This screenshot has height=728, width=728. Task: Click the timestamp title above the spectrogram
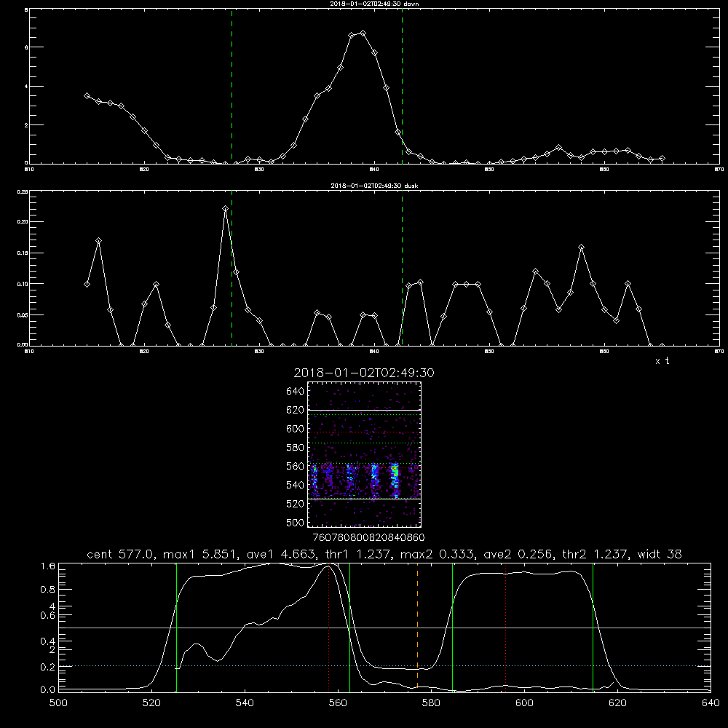coord(364,373)
